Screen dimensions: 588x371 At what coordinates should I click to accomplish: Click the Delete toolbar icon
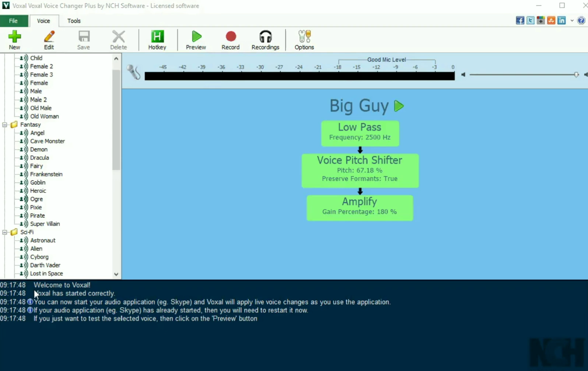pos(118,40)
